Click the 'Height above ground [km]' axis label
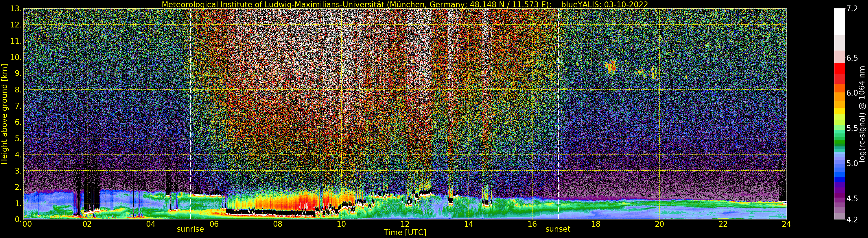This screenshot has height=238, width=868. pos(4,114)
